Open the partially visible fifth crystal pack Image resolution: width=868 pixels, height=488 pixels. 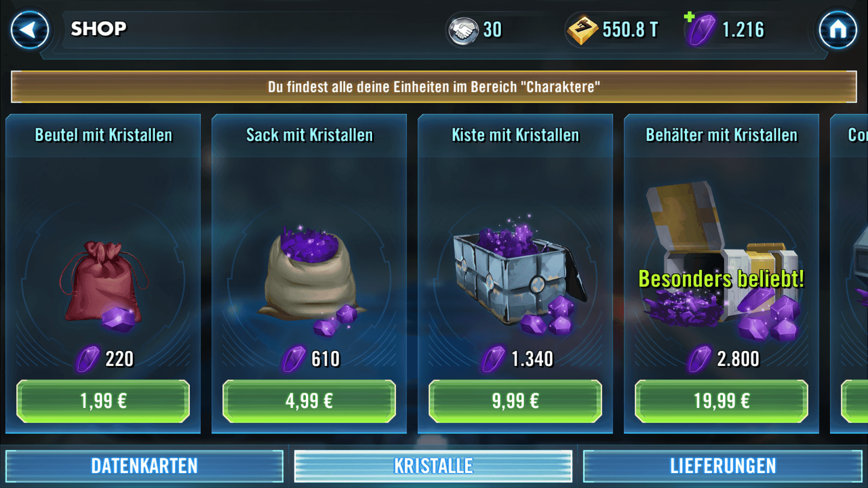tap(849, 274)
